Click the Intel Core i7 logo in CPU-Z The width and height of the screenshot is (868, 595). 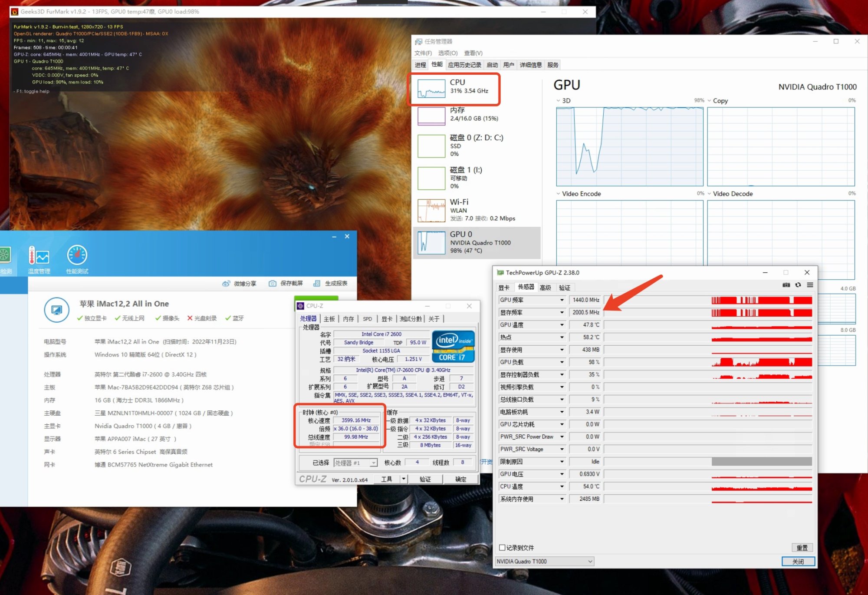(453, 346)
